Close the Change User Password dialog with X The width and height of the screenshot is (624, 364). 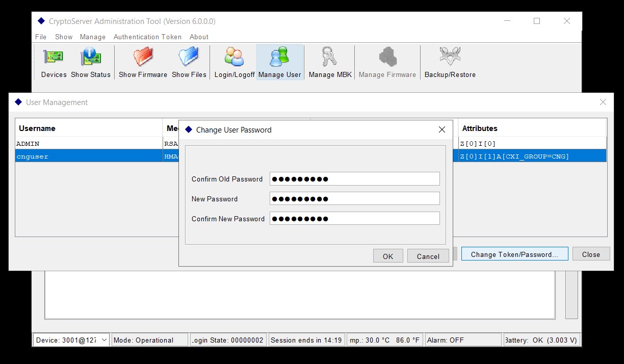pos(442,129)
